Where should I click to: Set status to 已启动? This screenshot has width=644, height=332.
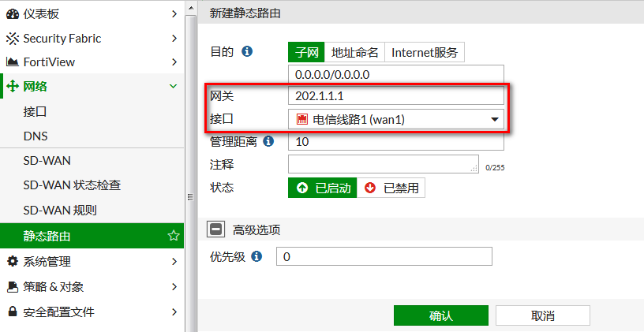click(x=323, y=188)
